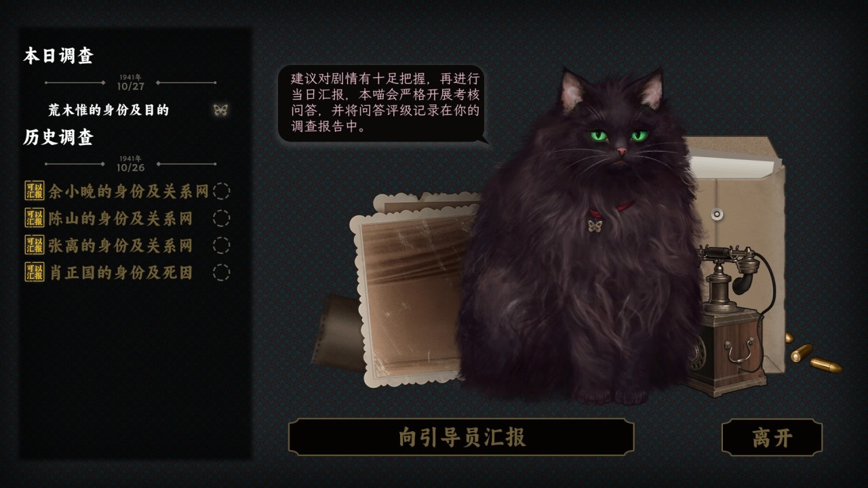Toggle the circle for 肖正国的身份及死因
This screenshot has height=488, width=868.
(x=221, y=272)
